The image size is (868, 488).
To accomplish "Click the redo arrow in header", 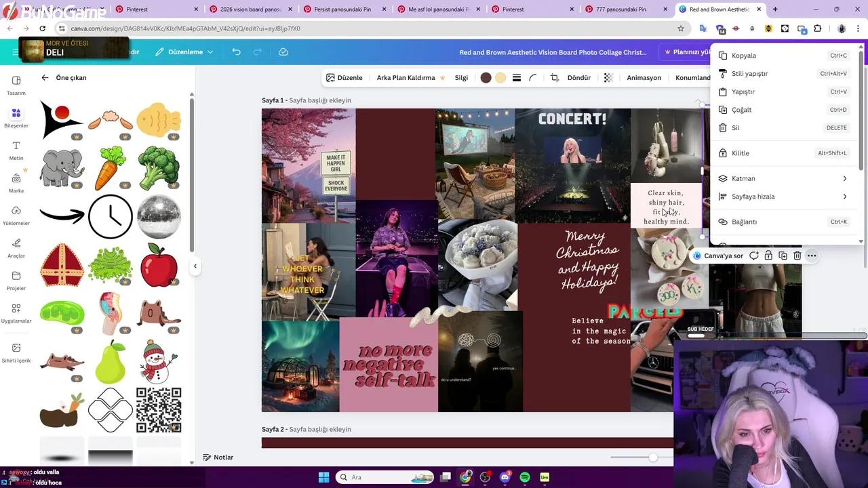I will click(x=258, y=52).
